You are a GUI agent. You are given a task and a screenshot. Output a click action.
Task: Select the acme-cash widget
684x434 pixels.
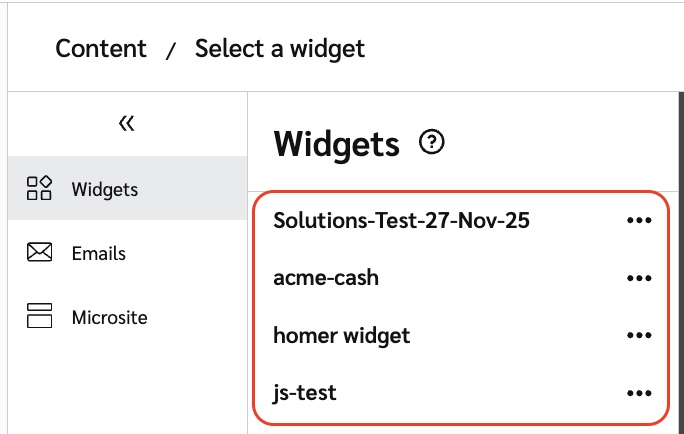tap(326, 278)
